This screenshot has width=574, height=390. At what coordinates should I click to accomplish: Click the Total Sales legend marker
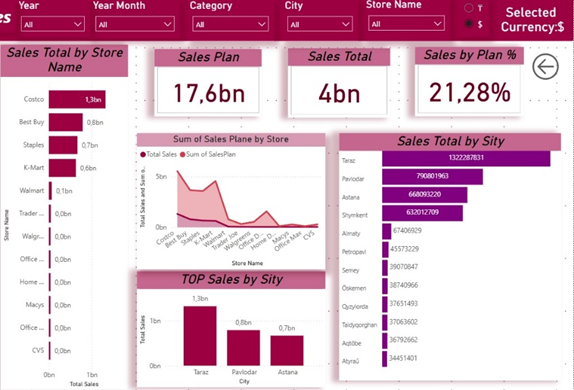click(x=143, y=155)
